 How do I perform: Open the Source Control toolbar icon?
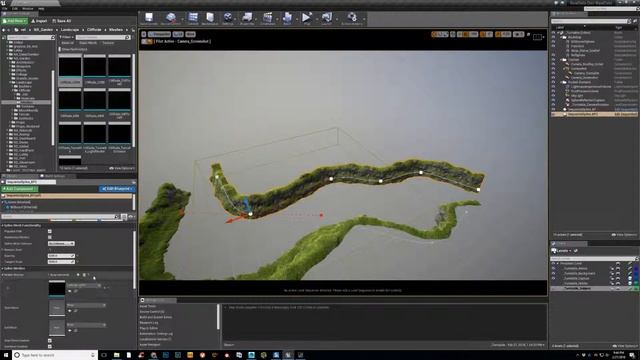coord(171,18)
